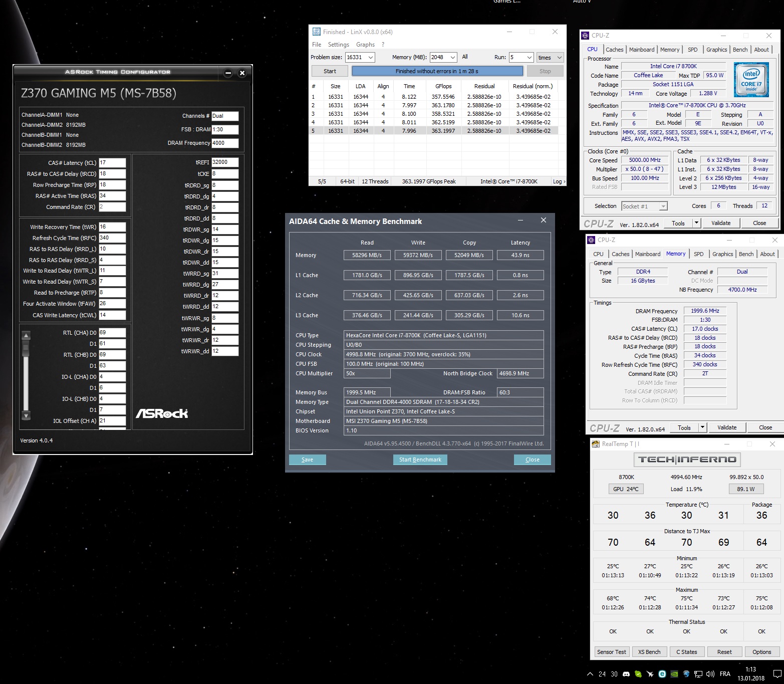
Task: Open the Socket #1 selection dropdown
Action: click(644, 206)
